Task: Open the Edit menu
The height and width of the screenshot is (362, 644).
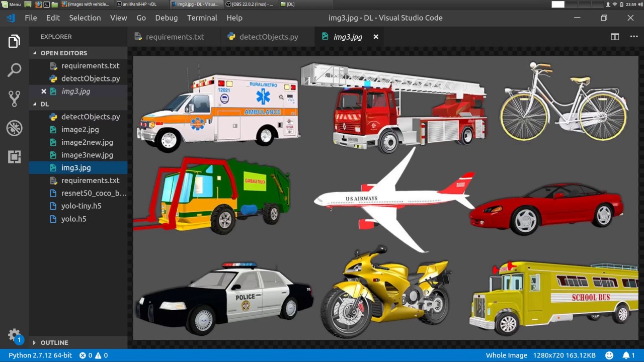Action: click(53, 18)
